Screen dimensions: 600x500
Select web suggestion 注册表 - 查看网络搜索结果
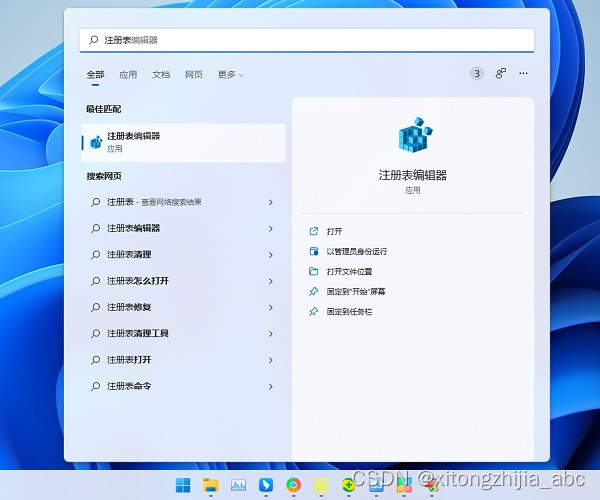coord(184,202)
